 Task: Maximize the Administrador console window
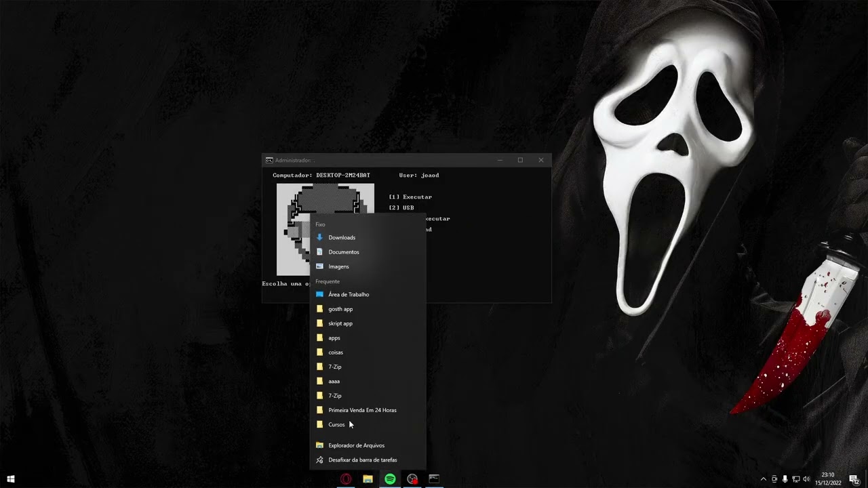520,160
